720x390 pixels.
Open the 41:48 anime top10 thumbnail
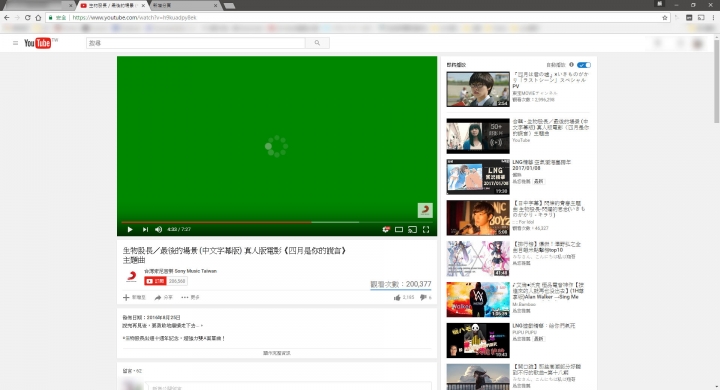[478, 259]
